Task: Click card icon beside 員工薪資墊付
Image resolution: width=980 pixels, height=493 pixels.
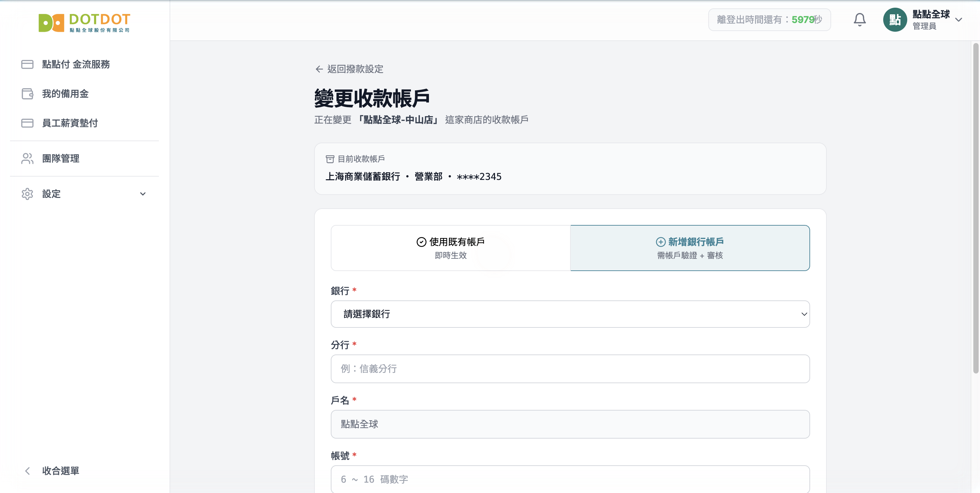Action: (27, 123)
